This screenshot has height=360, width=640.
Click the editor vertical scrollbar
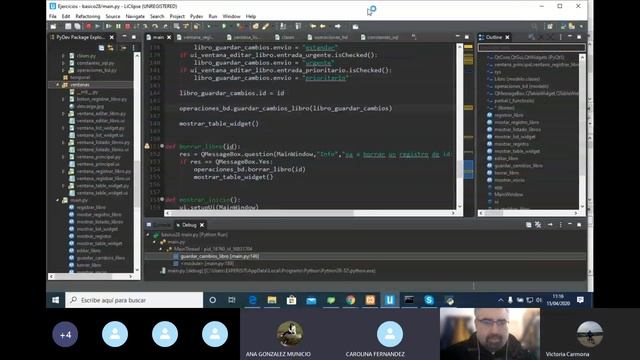(x=460, y=127)
